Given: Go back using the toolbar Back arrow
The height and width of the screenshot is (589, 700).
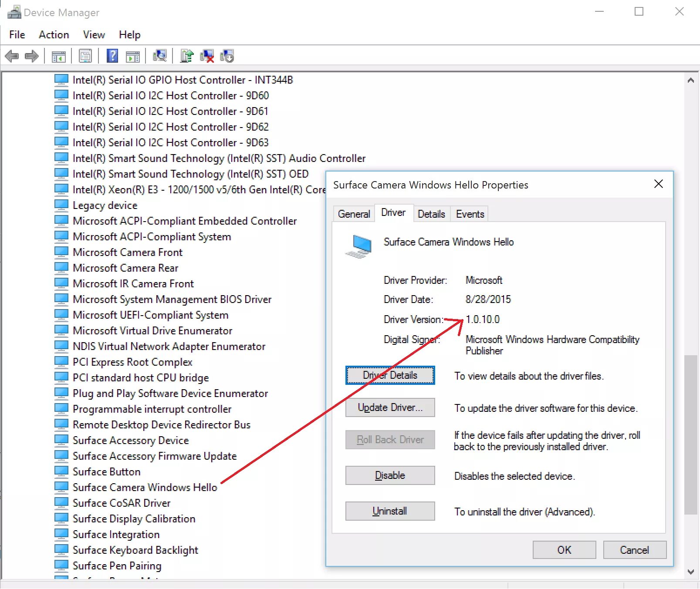Looking at the screenshot, I should pos(12,56).
